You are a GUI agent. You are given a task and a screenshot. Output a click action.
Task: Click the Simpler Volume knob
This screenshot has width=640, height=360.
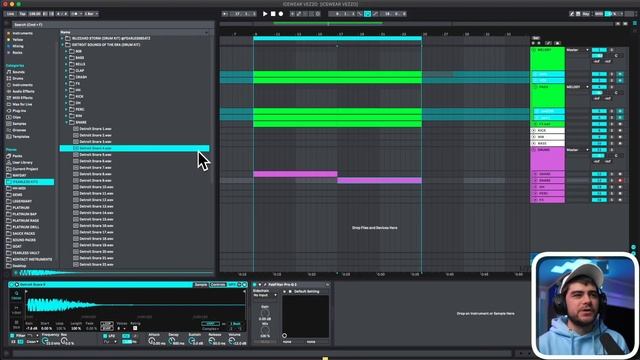click(232, 341)
